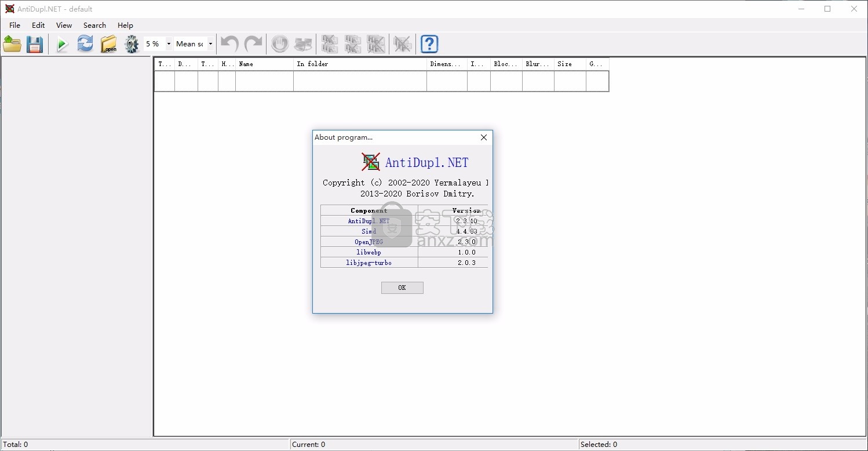Expand the 5 % threshold dropdown
This screenshot has height=451, width=868.
point(169,44)
